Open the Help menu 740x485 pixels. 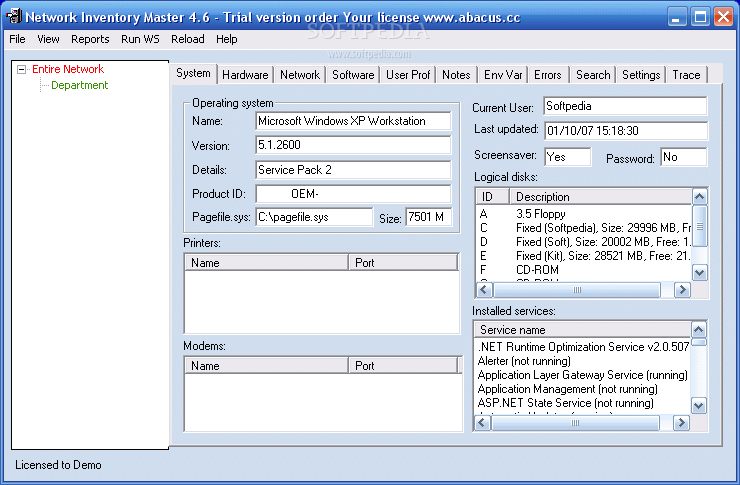pyautogui.click(x=227, y=39)
